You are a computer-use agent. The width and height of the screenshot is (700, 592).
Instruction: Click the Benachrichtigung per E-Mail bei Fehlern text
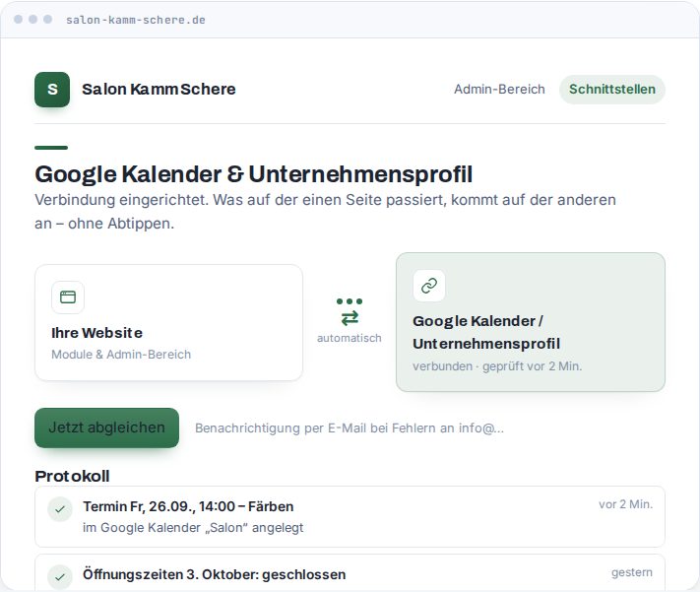pos(350,428)
